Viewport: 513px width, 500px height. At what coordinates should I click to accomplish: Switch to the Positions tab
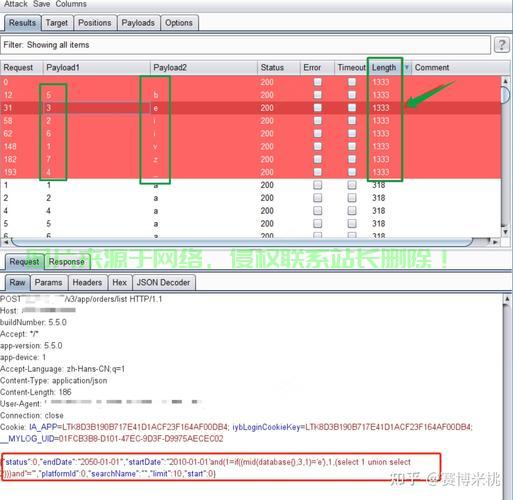click(x=95, y=23)
